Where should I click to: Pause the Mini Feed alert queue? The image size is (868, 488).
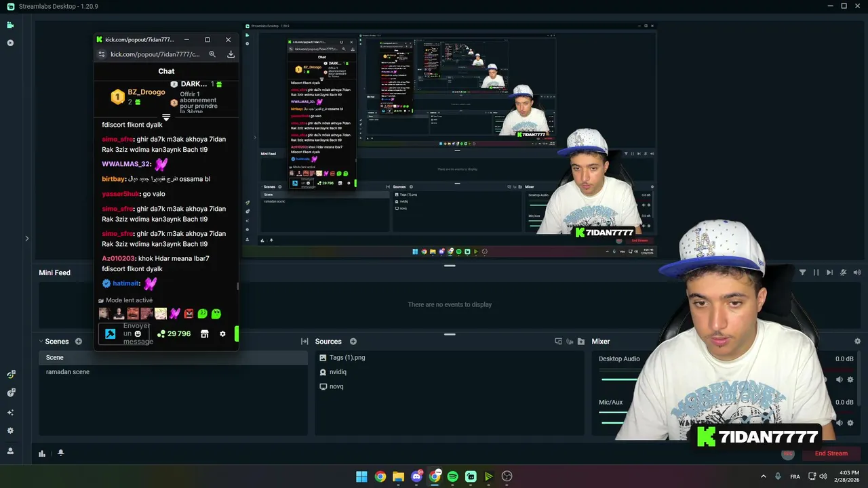click(x=816, y=272)
